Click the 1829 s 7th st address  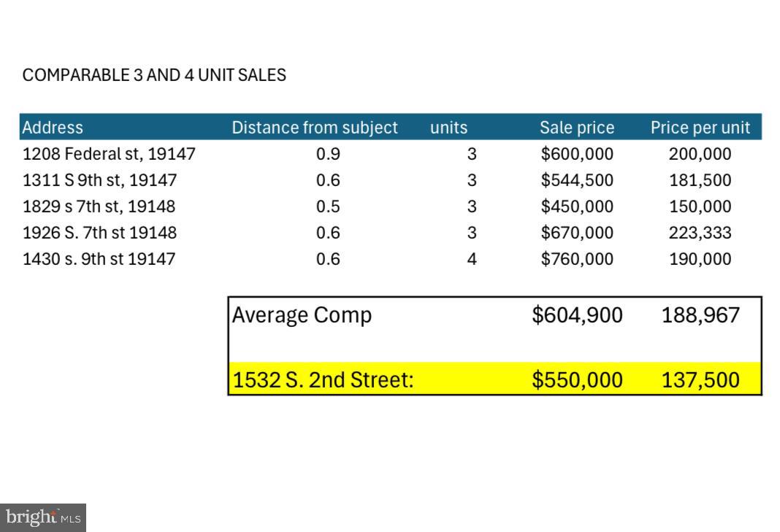99,207
